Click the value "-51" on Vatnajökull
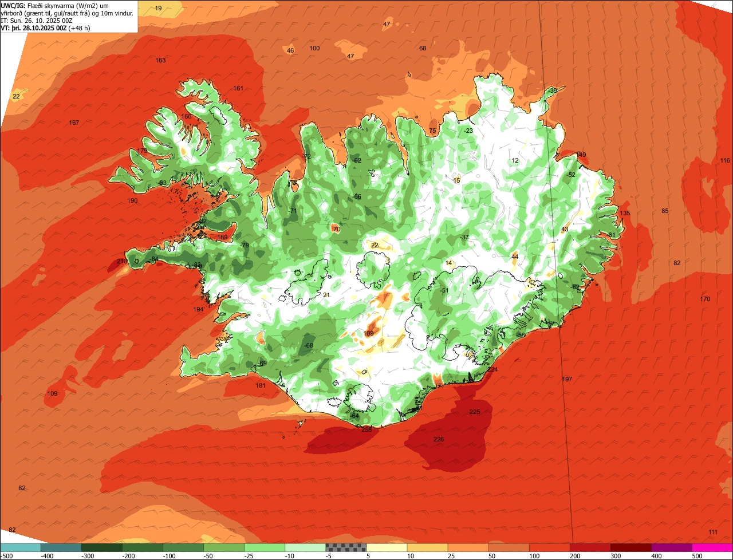 pos(444,290)
